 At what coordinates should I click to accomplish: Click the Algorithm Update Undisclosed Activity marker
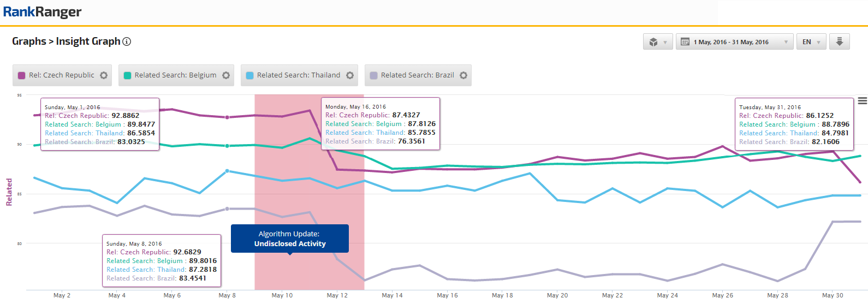point(289,239)
